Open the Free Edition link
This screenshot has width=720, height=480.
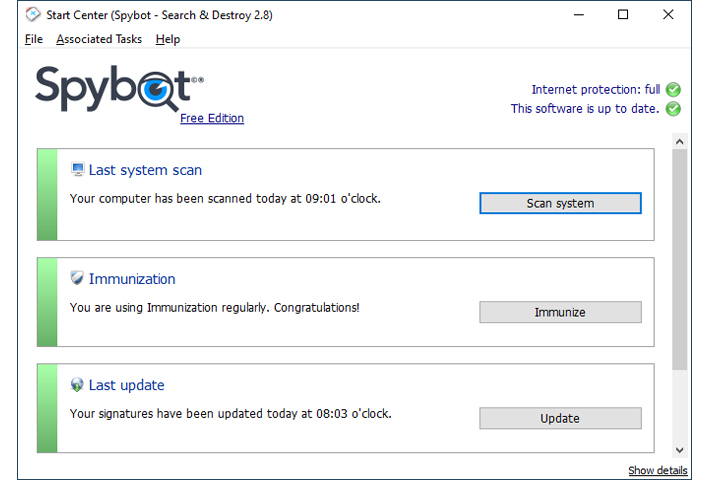point(212,118)
